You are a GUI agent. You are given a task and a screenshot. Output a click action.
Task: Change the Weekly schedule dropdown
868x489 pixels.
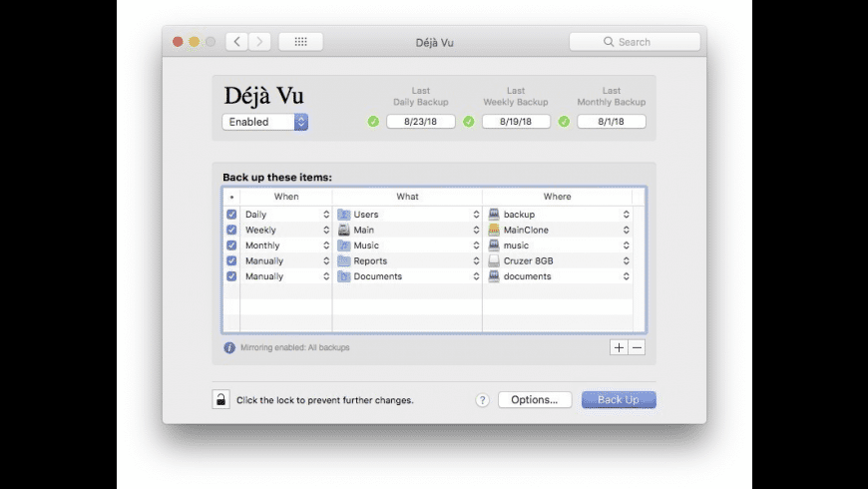click(x=286, y=230)
